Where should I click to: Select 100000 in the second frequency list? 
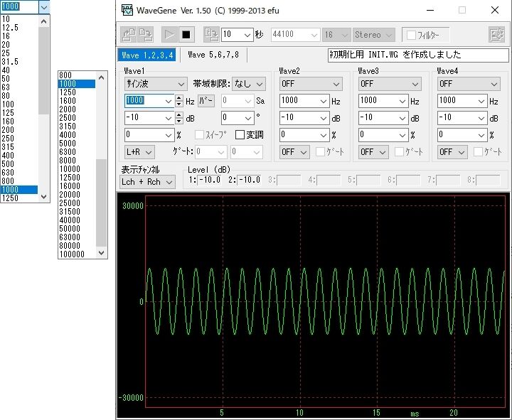click(77, 254)
